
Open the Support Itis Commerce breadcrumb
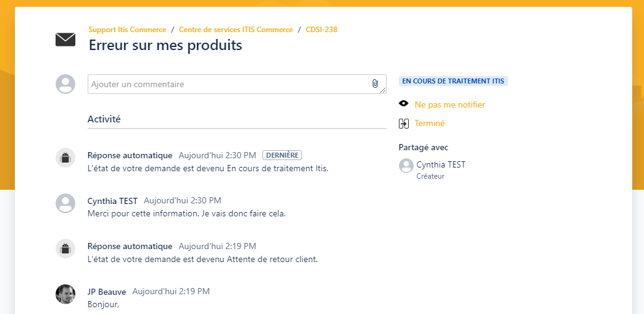127,30
